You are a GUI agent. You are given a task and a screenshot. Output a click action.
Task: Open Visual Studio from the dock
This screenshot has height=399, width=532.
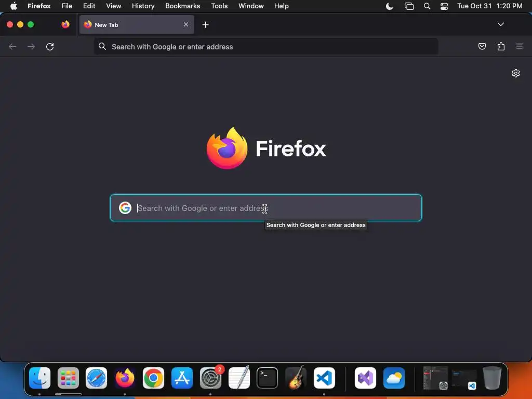(365, 378)
